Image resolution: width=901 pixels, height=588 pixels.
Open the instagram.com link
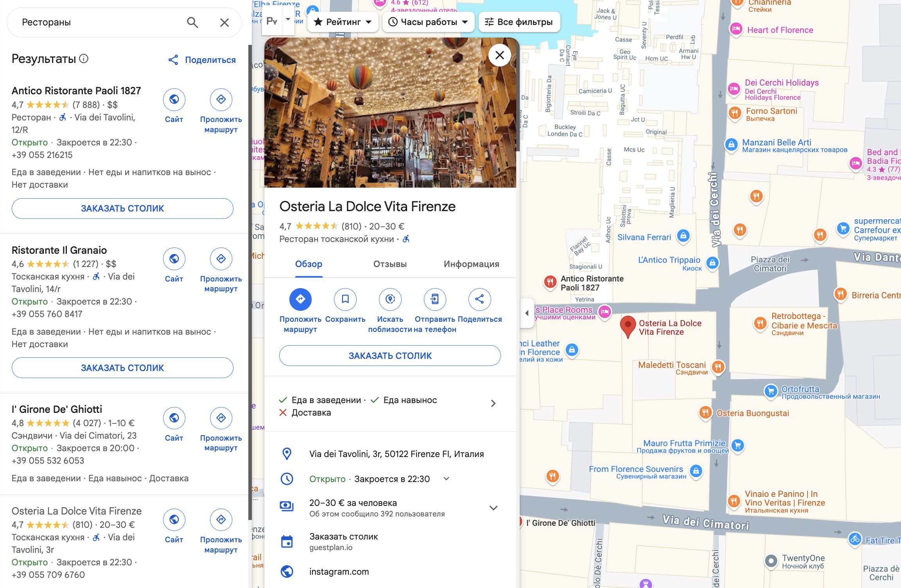pyautogui.click(x=339, y=572)
